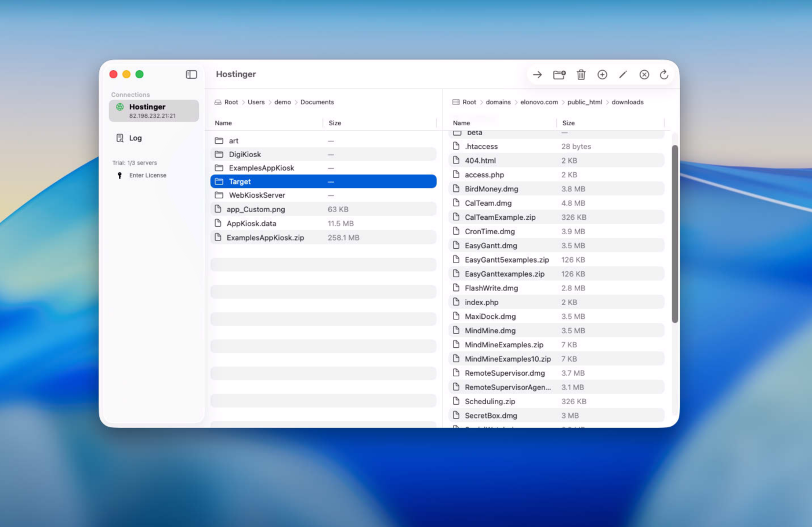Go to Users in local breadcrumb
This screenshot has width=812, height=527.
pos(256,102)
